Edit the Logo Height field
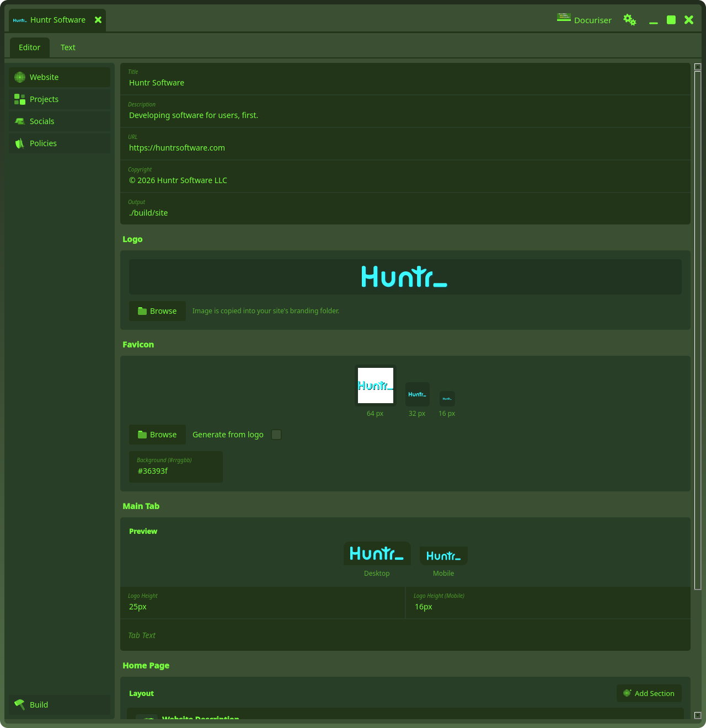Screen dimensions: 706x728 (263, 603)
